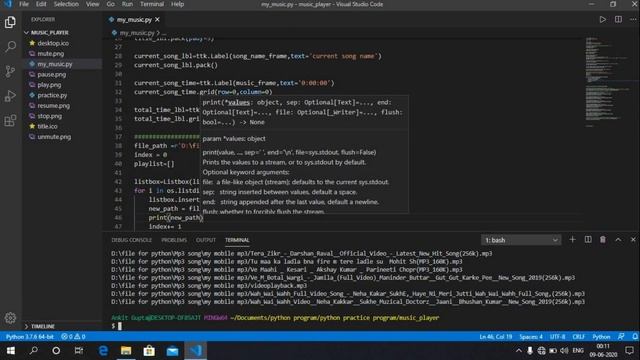Open unmute.png in the explorer

click(x=54, y=137)
